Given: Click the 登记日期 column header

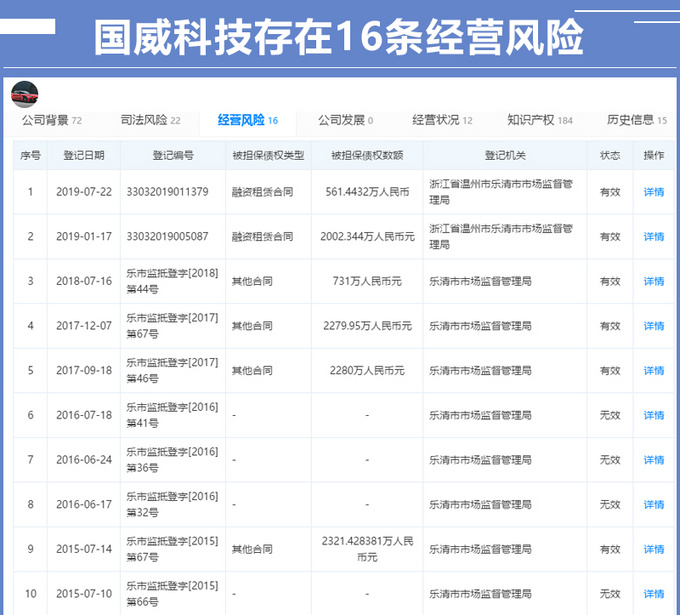Looking at the screenshot, I should point(83,155).
